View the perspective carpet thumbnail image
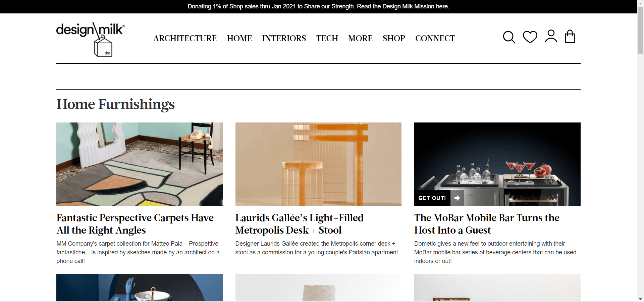This screenshot has width=644, height=302. tap(140, 164)
